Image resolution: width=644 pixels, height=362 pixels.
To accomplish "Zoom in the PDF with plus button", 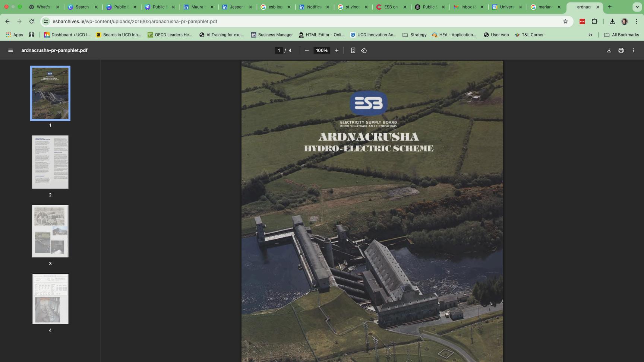I will [337, 50].
